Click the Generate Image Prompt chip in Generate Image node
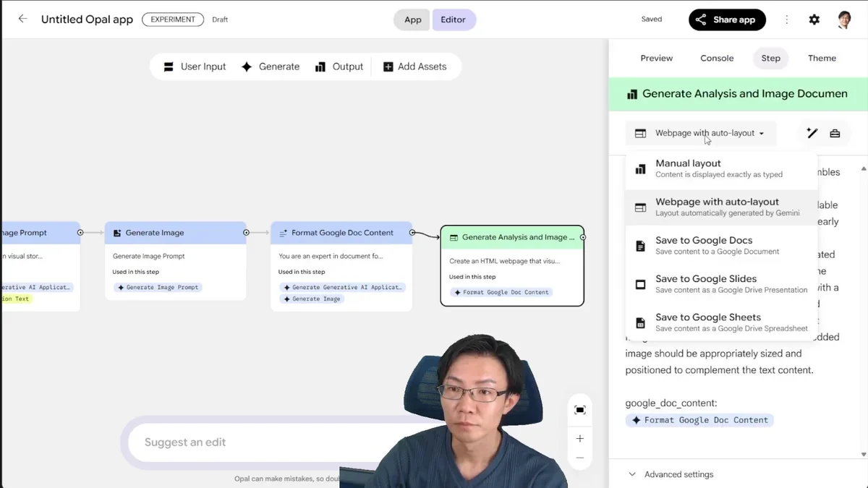Image resolution: width=868 pixels, height=488 pixels. pyautogui.click(x=157, y=287)
